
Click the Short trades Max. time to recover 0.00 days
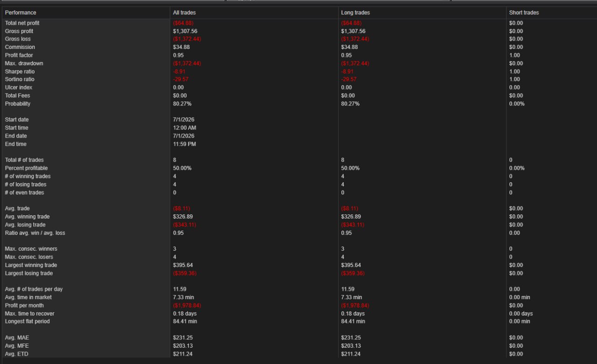click(x=521, y=314)
